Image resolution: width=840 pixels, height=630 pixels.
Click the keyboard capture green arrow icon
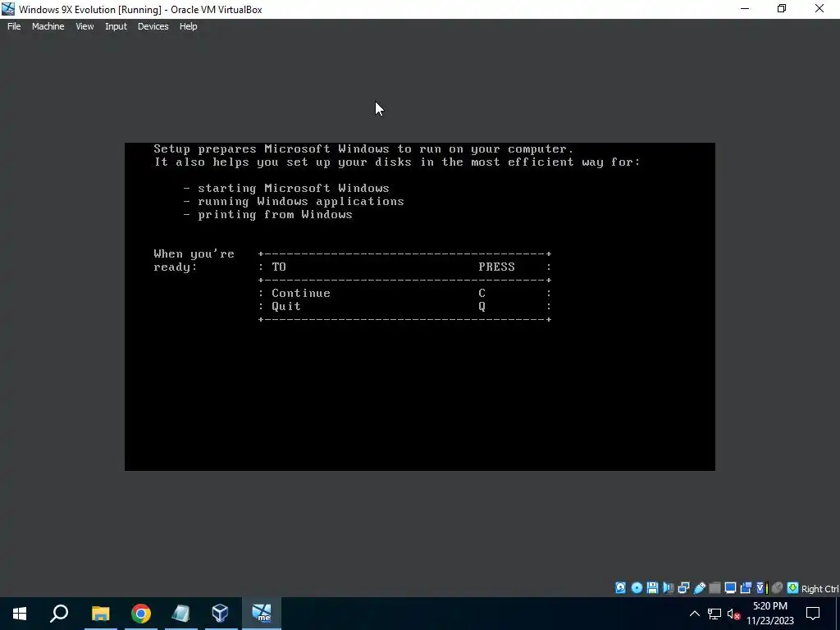pyautogui.click(x=793, y=587)
